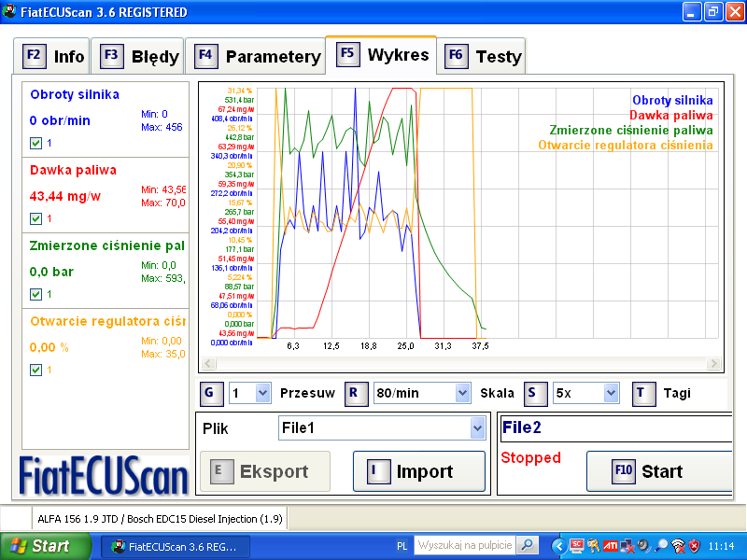Click the Dawka paliwa legend entry in the graph
Screen dimensions: 747x560
[x=670, y=115]
